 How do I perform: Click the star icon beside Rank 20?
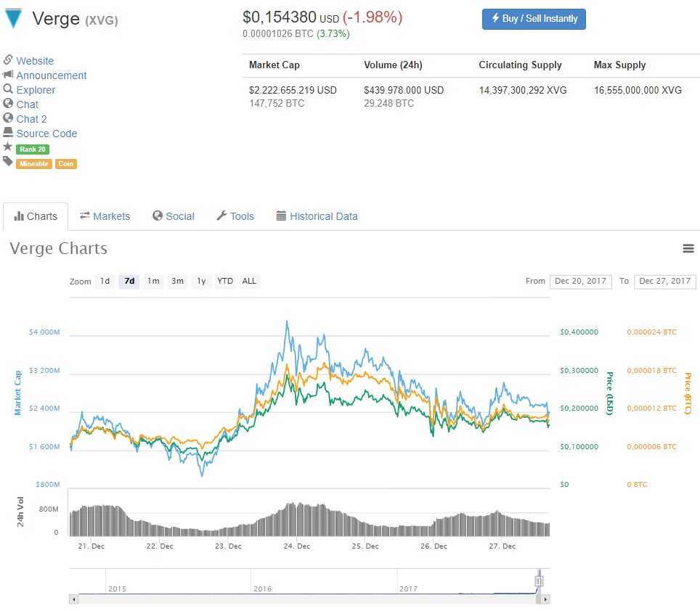[7, 147]
